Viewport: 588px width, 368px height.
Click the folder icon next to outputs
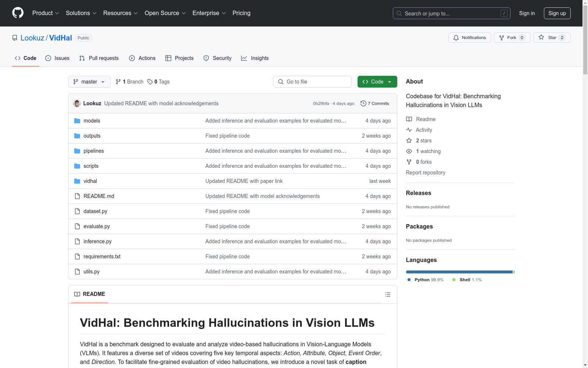point(77,136)
